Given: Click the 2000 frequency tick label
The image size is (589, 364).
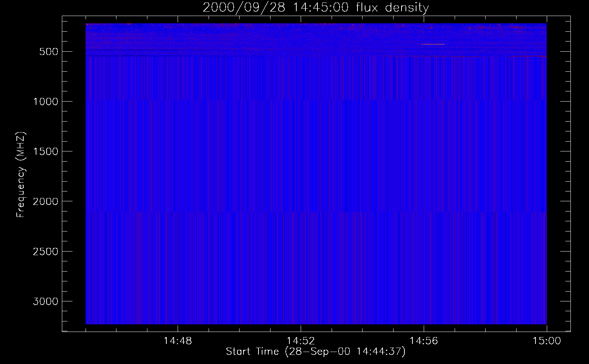Looking at the screenshot, I should point(46,201).
